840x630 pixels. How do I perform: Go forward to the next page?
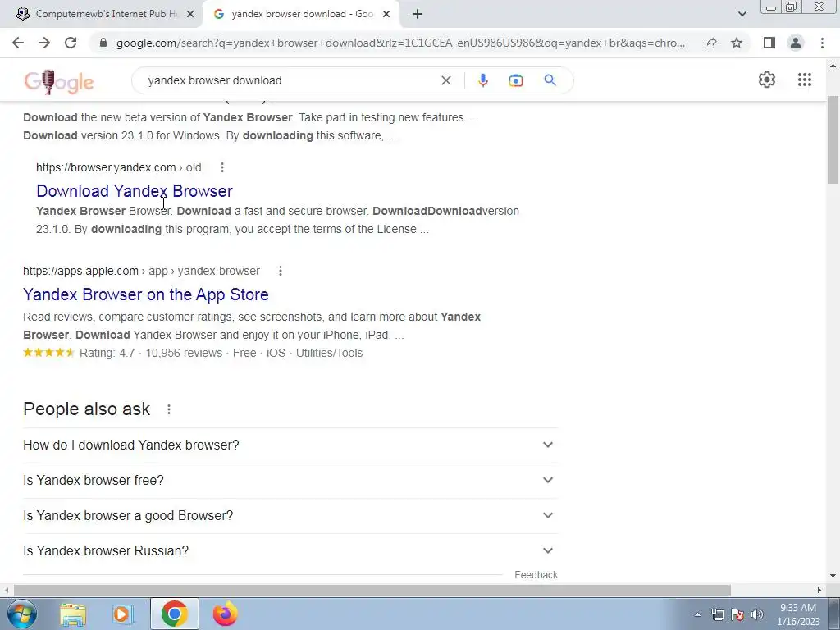point(44,43)
